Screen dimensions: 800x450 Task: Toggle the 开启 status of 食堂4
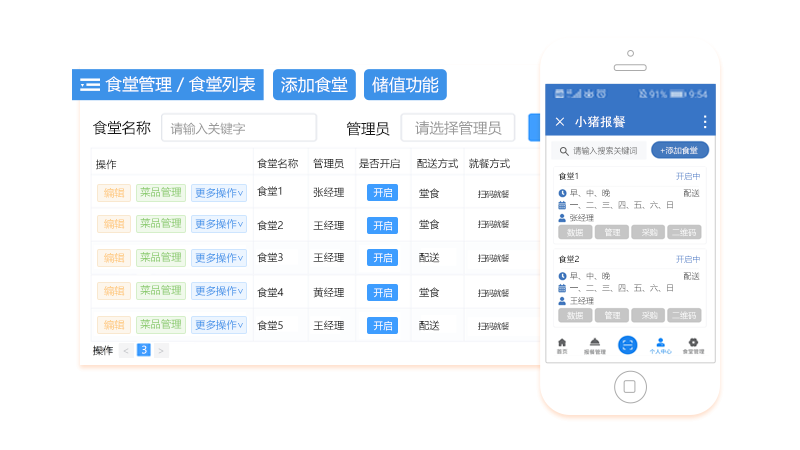383,293
